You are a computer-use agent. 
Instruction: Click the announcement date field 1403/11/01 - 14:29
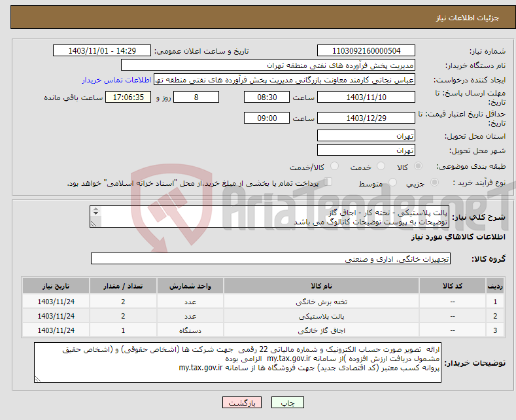101,50
